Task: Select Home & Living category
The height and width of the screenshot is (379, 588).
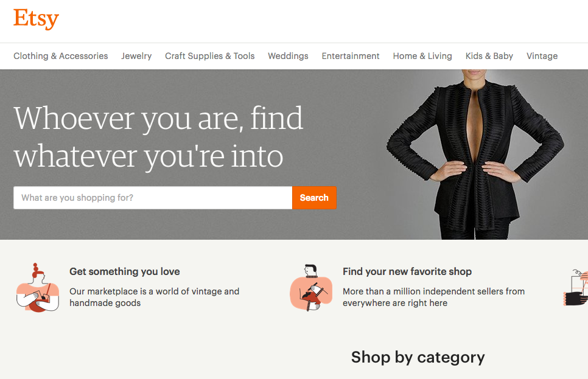Action: 422,56
